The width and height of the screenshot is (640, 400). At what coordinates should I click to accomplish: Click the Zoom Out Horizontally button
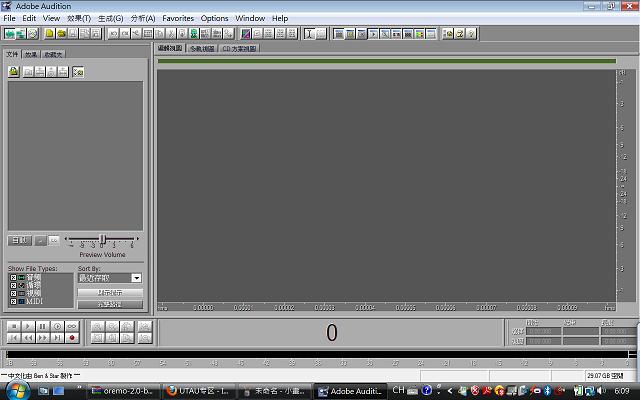coord(112,326)
